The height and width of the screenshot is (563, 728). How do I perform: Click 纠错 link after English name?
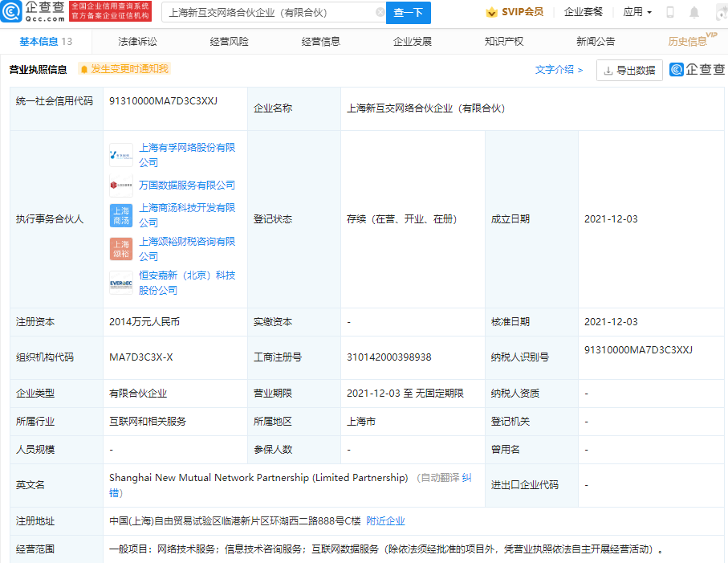point(466,478)
